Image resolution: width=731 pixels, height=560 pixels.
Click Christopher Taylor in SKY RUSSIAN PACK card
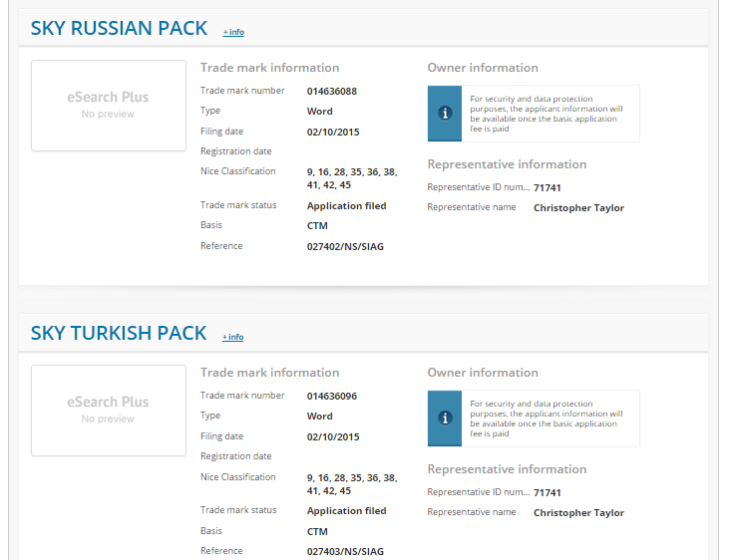click(x=579, y=208)
